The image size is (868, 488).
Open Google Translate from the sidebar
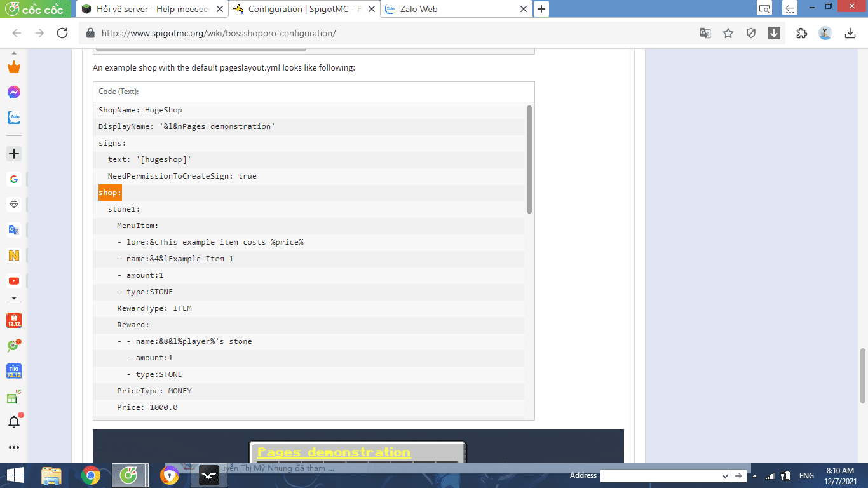(x=14, y=230)
